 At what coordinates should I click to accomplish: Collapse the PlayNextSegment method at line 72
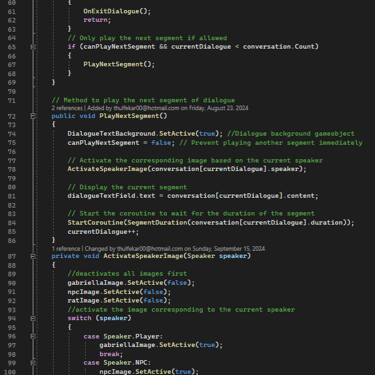tap(33, 116)
